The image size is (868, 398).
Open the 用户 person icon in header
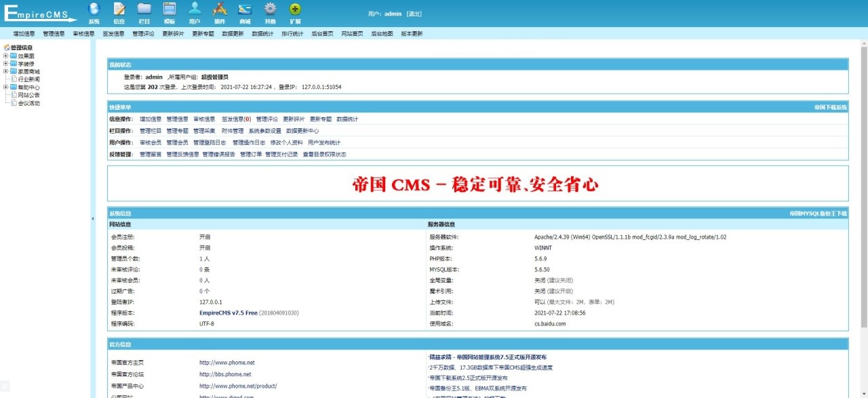(195, 9)
